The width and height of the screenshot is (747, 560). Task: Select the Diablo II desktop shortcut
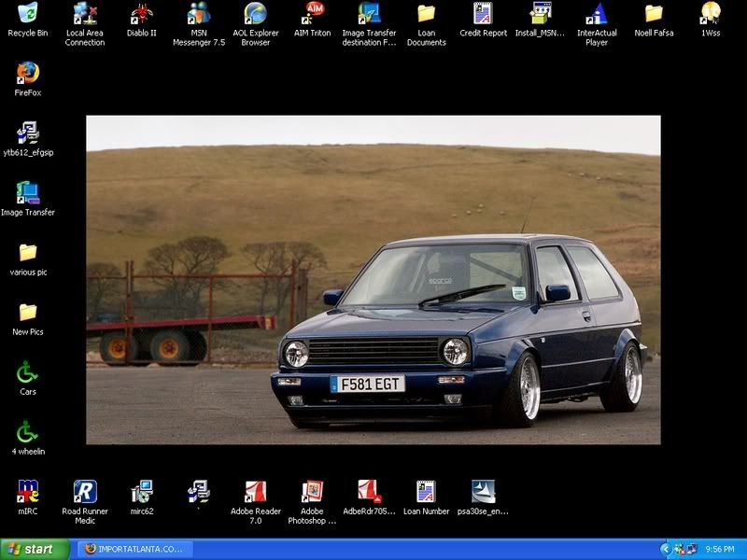(x=142, y=14)
